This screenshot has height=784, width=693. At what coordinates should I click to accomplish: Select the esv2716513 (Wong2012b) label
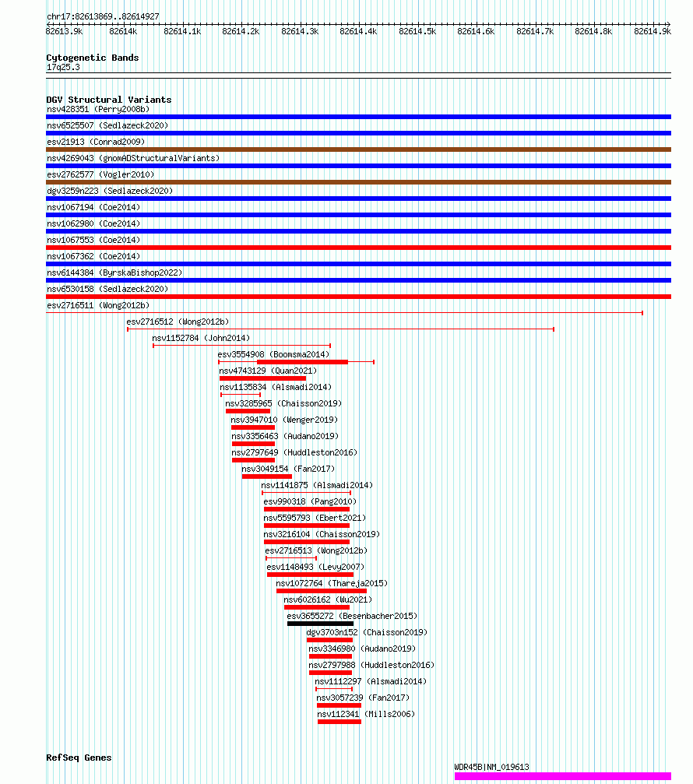pyautogui.click(x=316, y=550)
